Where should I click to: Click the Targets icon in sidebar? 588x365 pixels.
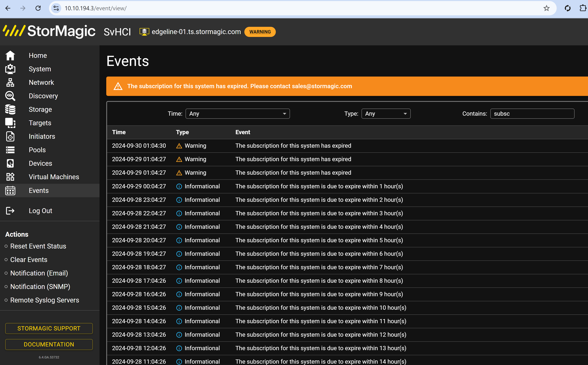coord(10,123)
